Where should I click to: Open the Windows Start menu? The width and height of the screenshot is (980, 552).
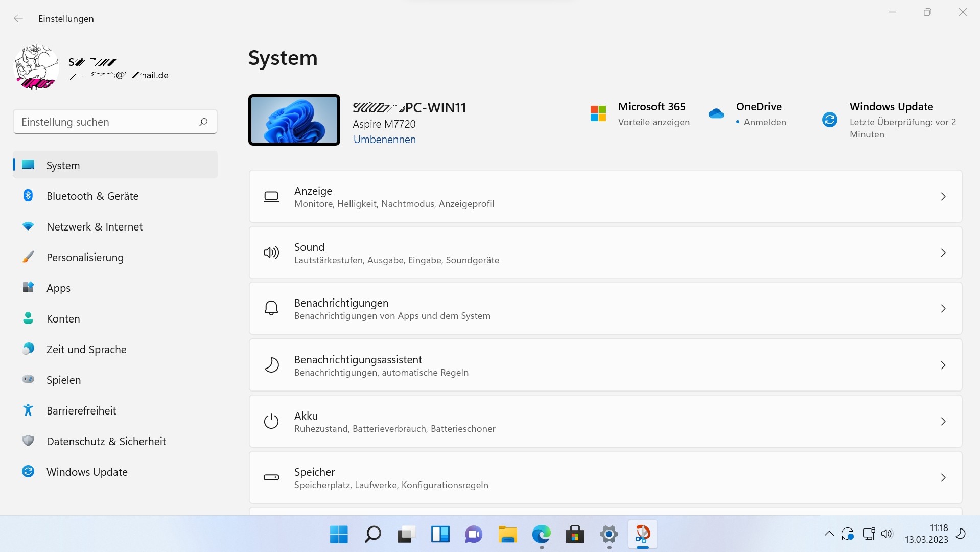tap(339, 535)
